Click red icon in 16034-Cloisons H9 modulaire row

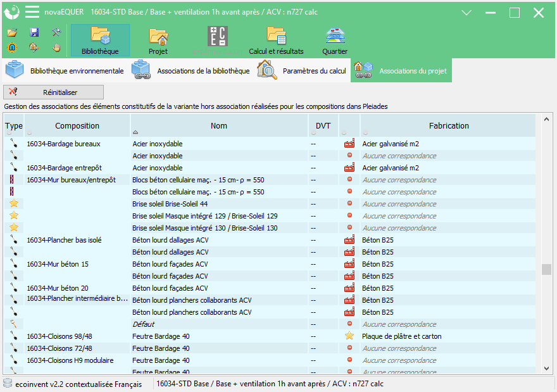coord(349,360)
